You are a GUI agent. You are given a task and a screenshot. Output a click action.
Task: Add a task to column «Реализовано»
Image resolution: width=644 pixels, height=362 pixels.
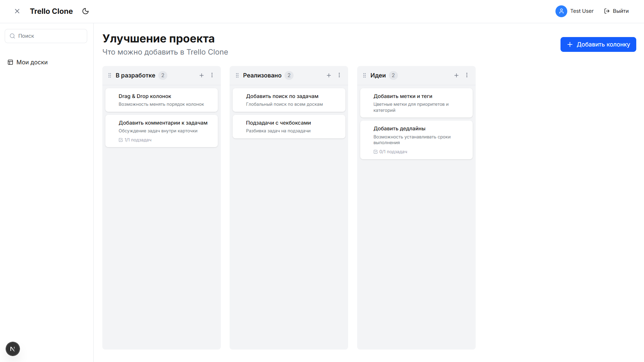click(329, 75)
